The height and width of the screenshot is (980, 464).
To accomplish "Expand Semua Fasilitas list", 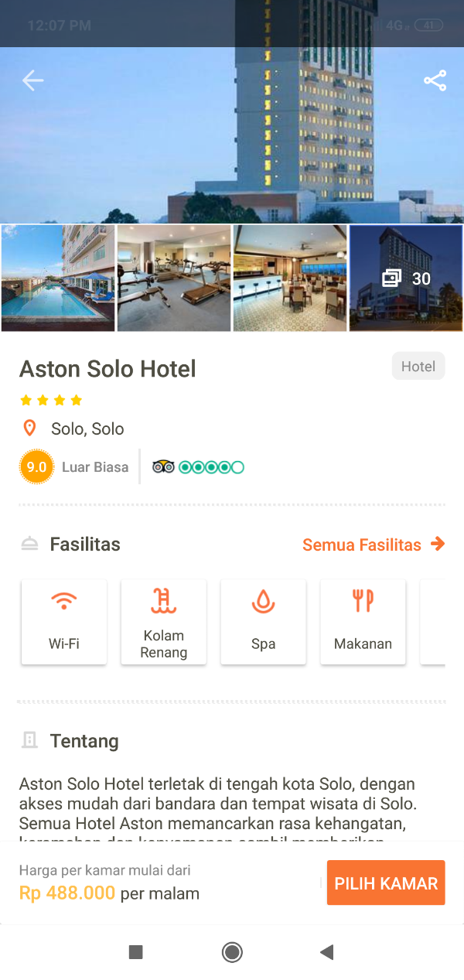I will coord(373,545).
